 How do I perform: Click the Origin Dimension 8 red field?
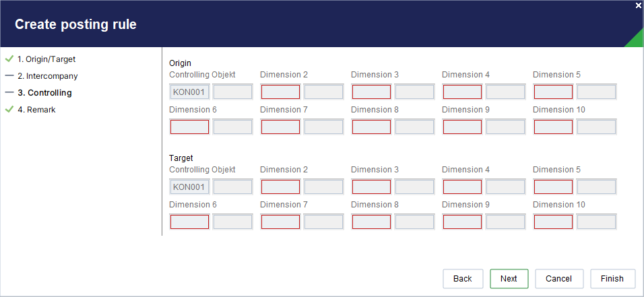coord(371,127)
